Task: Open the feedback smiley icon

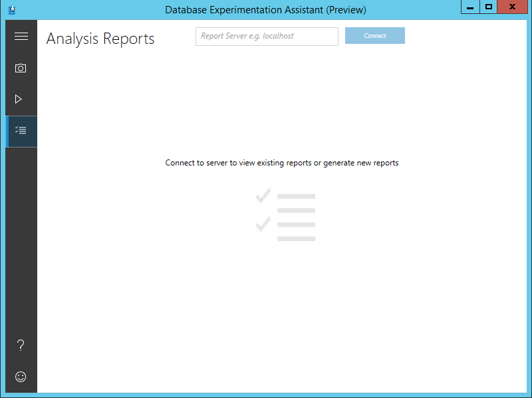Action: point(21,377)
